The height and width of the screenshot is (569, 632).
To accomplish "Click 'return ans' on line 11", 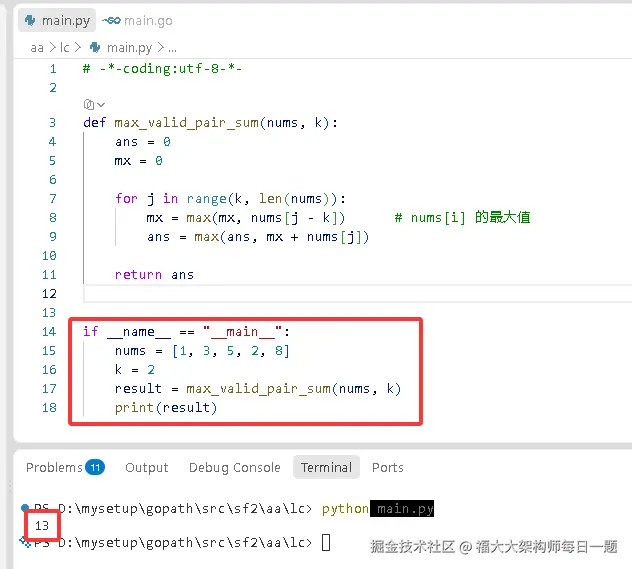I will (154, 275).
